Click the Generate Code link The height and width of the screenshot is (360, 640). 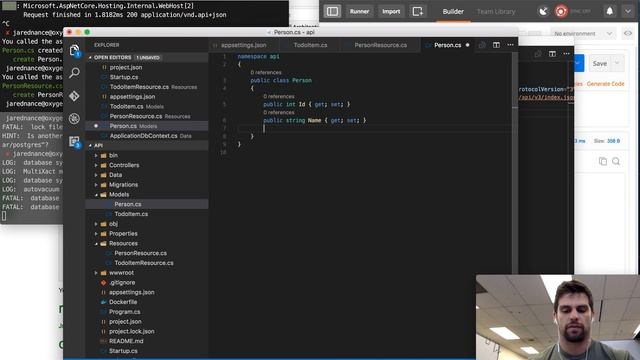point(605,84)
